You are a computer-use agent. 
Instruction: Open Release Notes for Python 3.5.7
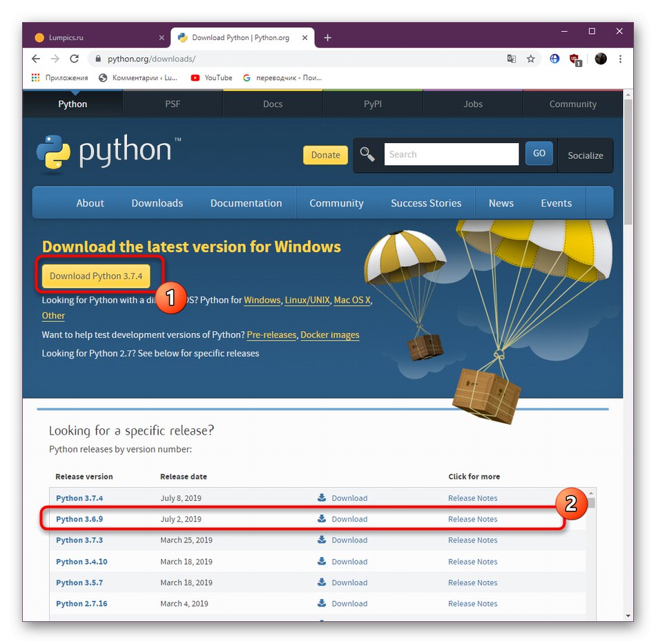473,583
